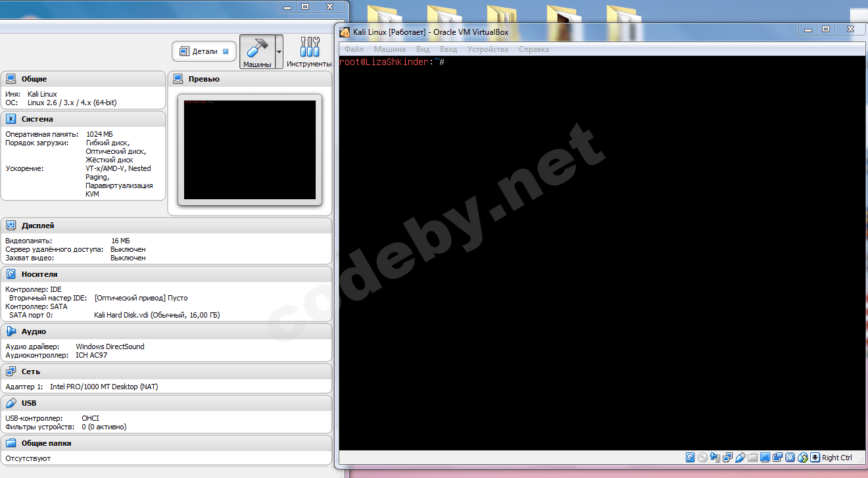Click the USB devices status icon
This screenshot has width=868, height=478.
[x=740, y=458]
